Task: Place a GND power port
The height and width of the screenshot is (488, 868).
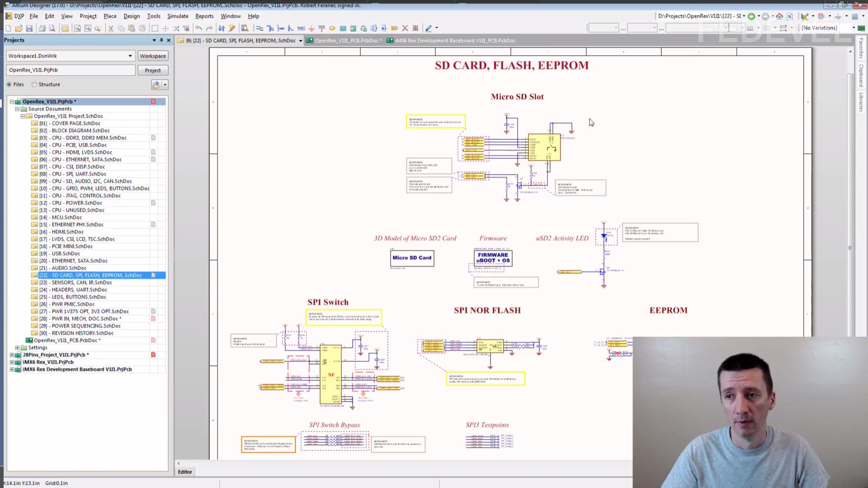Action: point(311,28)
